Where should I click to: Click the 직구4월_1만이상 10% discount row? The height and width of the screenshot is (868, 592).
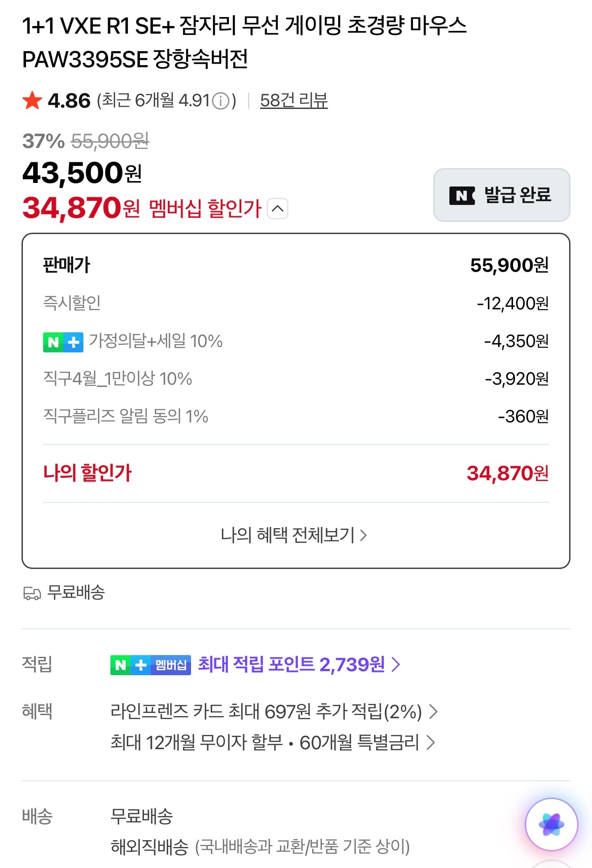[x=118, y=379]
